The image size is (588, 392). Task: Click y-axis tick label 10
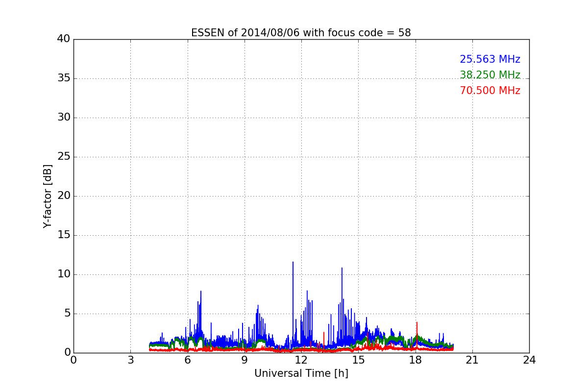click(64, 274)
